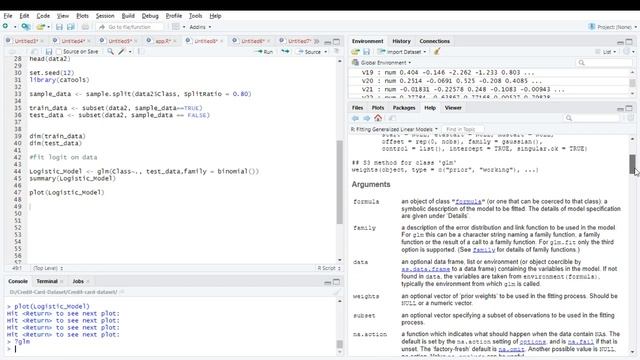Open the Code menu
This screenshot has width=640, height=360.
pyautogui.click(x=43, y=16)
